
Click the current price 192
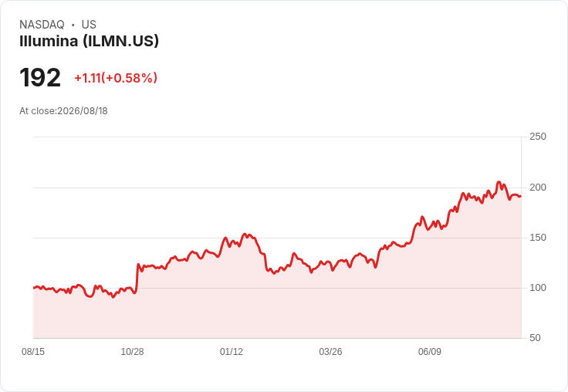(40, 77)
